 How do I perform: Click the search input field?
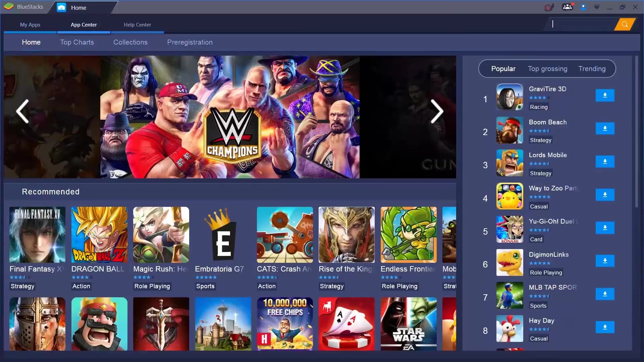[583, 24]
